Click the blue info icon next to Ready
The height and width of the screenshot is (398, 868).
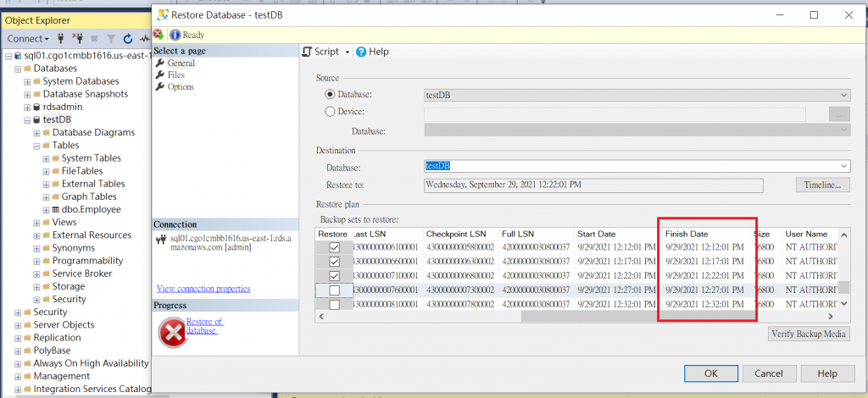click(175, 35)
